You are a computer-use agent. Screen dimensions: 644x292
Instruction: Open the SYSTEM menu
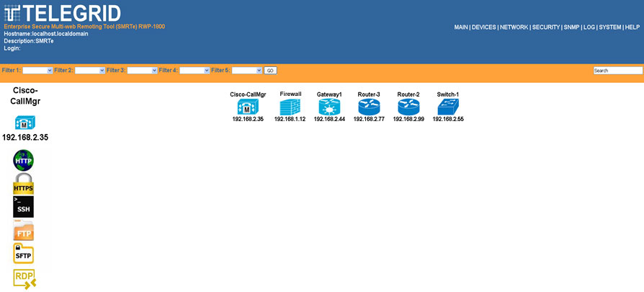610,27
